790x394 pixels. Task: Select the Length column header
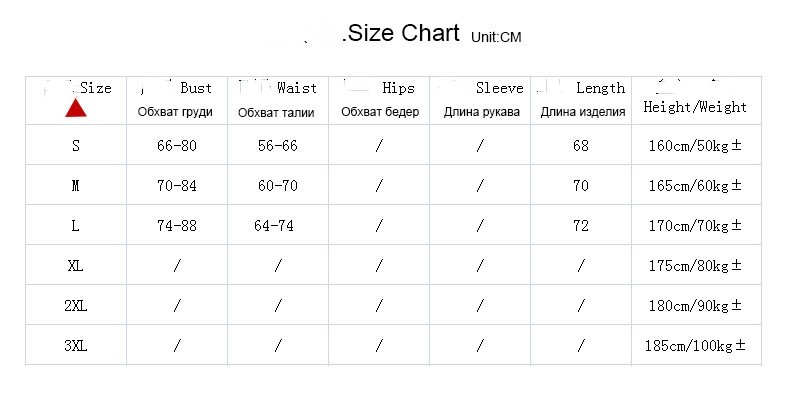point(601,88)
